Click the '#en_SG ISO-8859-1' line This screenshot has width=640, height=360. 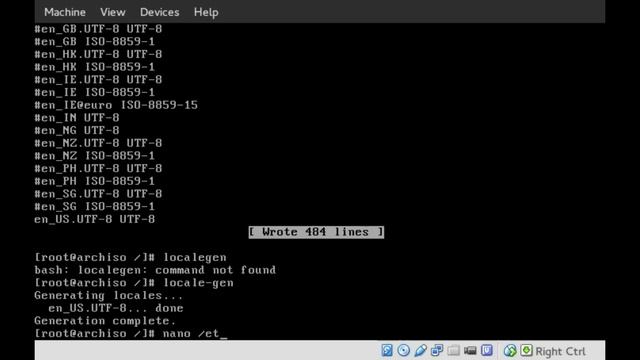pos(95,206)
